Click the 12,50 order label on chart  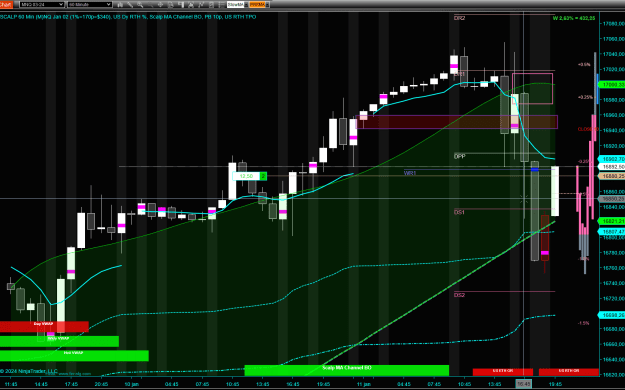coord(246,176)
